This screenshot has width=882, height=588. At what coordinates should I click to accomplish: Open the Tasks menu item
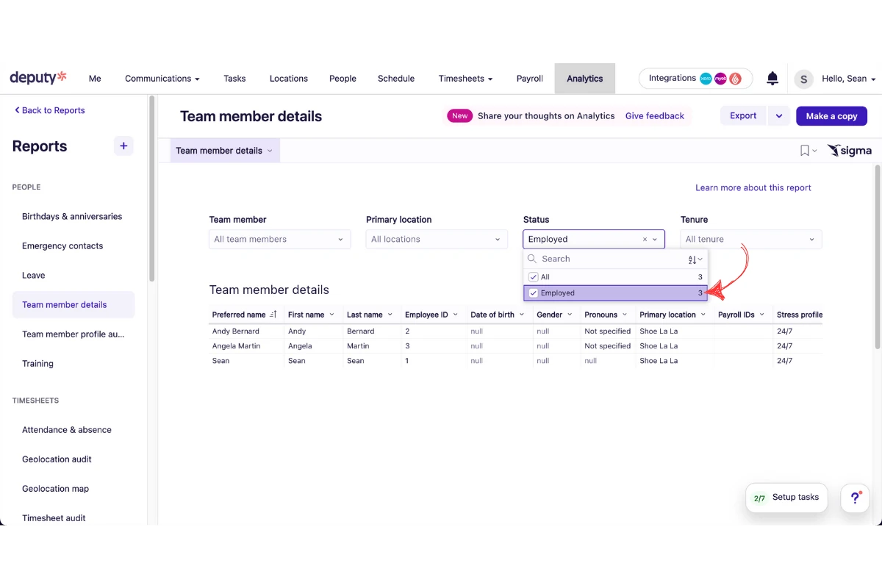point(234,79)
